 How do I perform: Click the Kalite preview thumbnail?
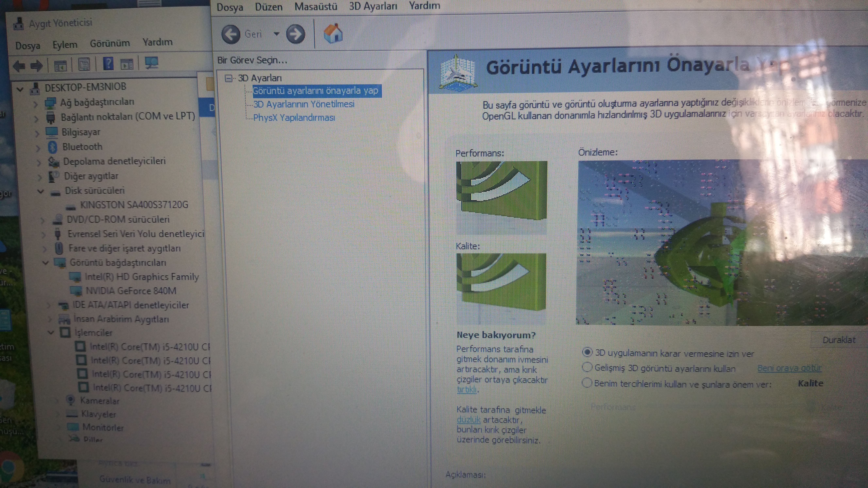pos(501,289)
